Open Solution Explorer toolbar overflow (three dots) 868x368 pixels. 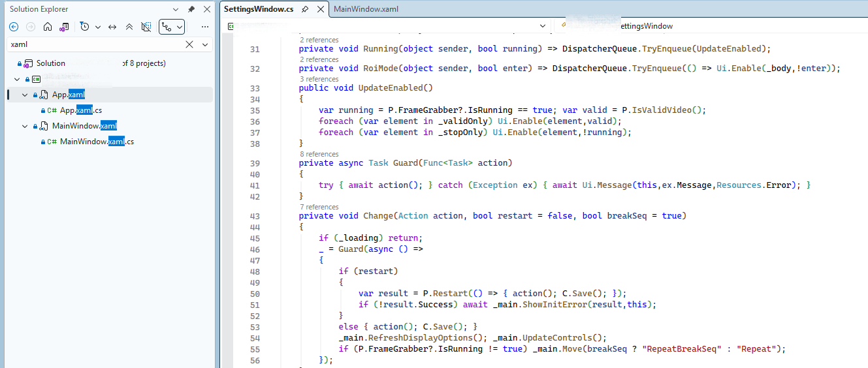[205, 27]
